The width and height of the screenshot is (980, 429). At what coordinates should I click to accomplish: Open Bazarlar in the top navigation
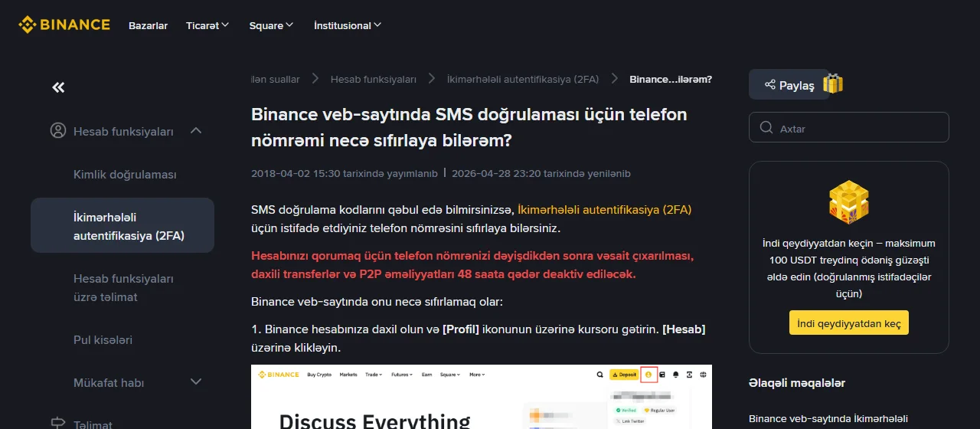point(148,25)
